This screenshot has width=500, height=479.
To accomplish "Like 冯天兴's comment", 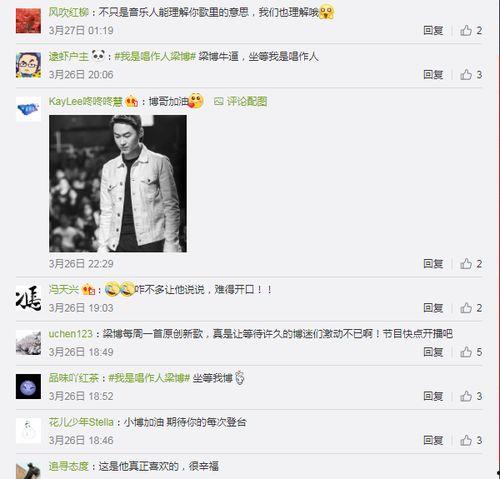I will [x=471, y=308].
